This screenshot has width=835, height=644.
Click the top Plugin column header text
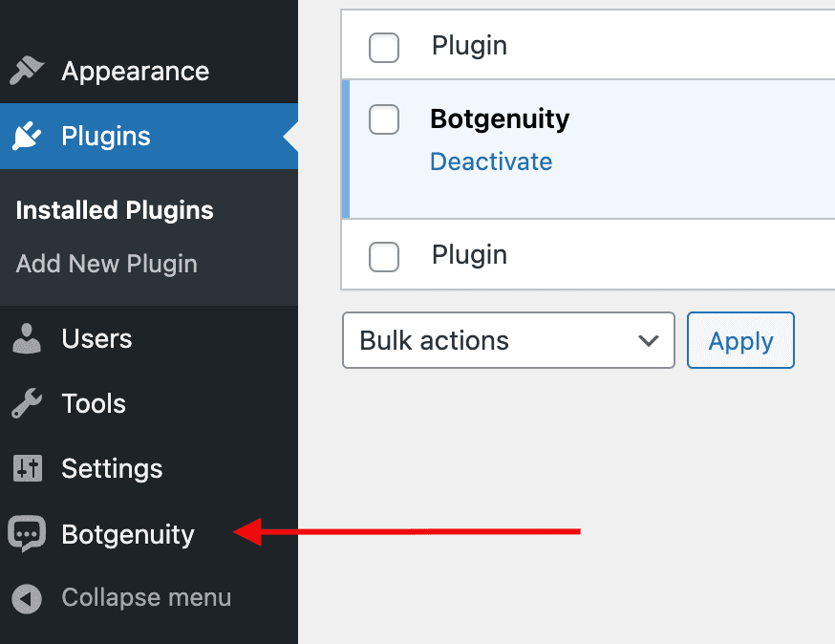[469, 45]
